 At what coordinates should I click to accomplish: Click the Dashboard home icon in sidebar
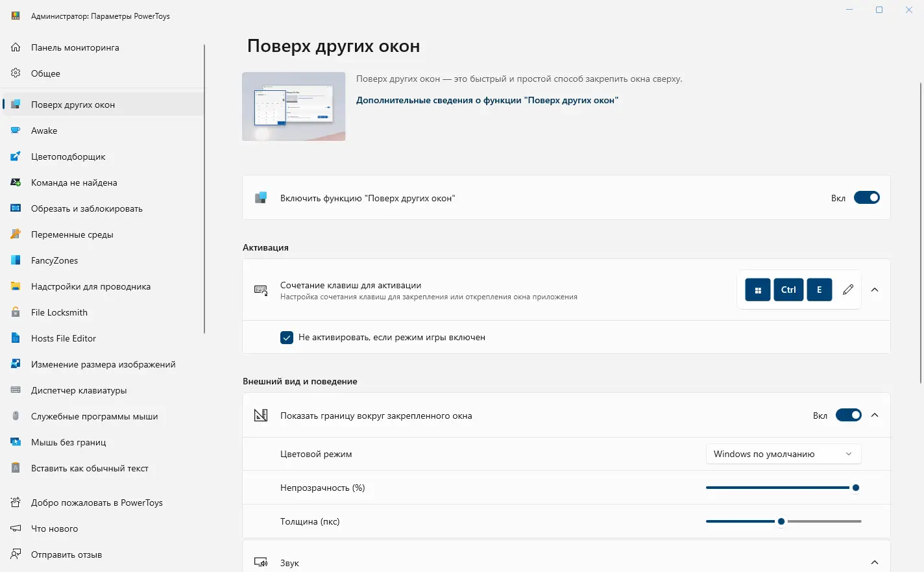pos(16,47)
